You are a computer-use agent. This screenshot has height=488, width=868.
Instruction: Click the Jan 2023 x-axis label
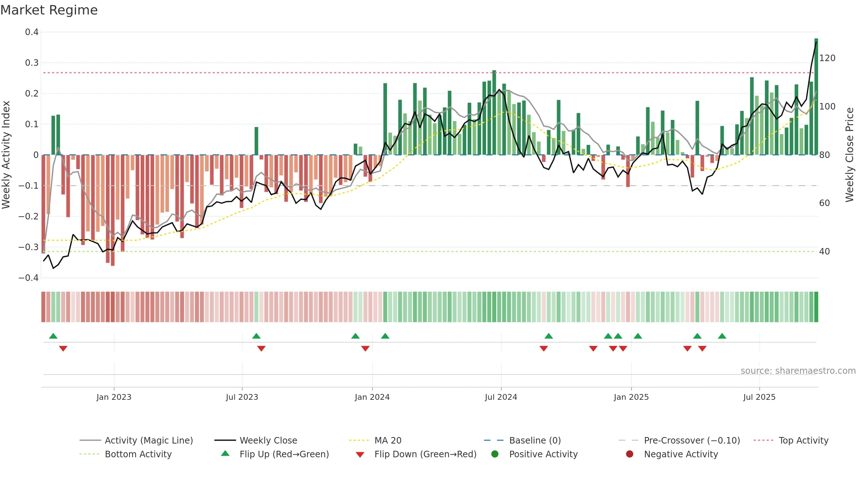pos(114,397)
